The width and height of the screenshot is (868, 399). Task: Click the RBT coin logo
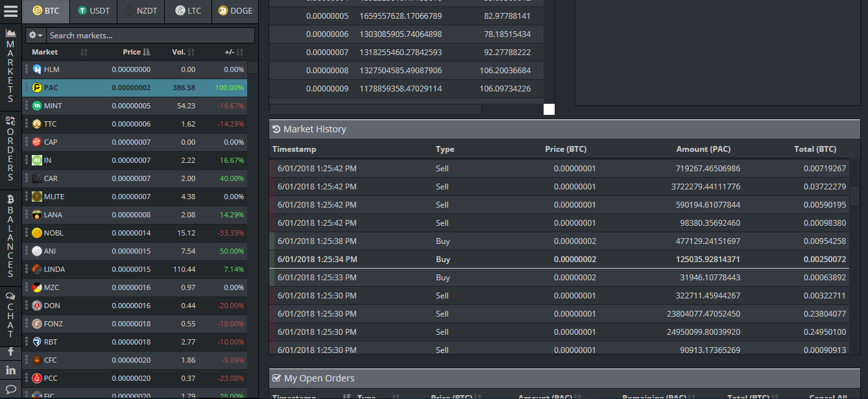point(37,342)
